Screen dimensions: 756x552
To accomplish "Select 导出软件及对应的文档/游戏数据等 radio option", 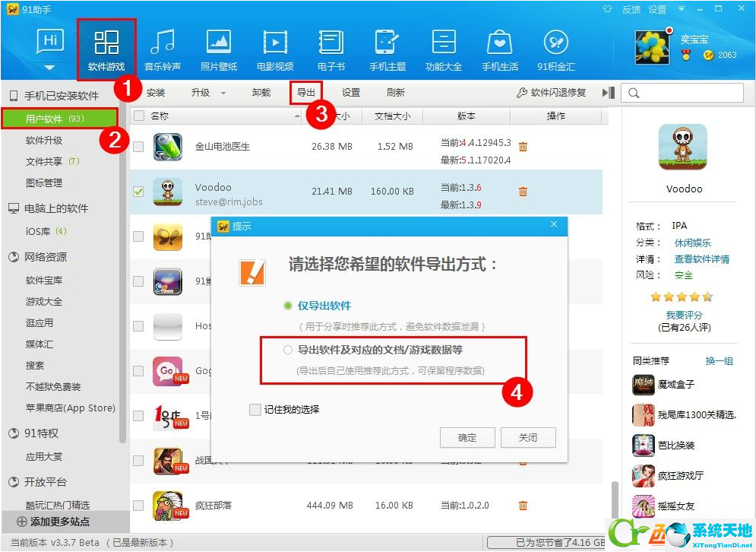I will coord(288,350).
